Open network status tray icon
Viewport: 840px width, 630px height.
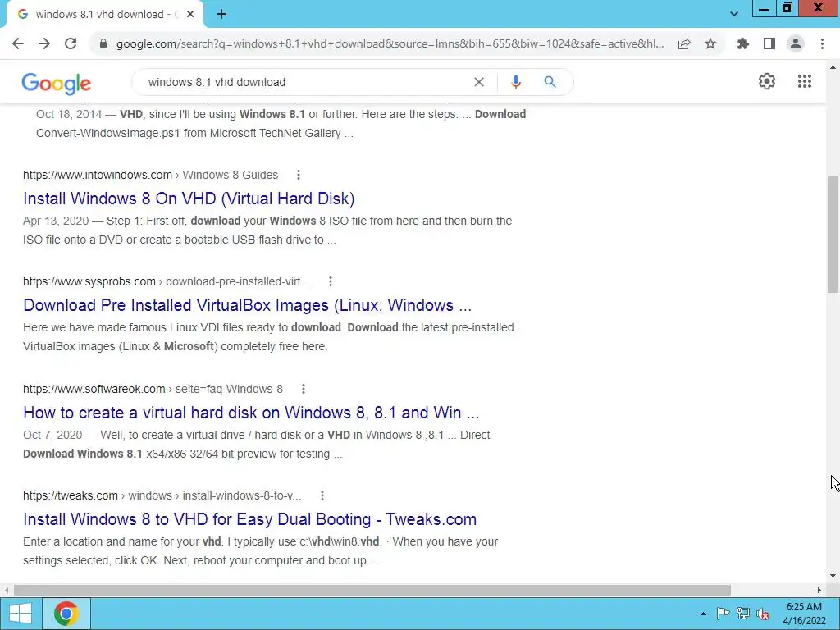click(x=743, y=614)
